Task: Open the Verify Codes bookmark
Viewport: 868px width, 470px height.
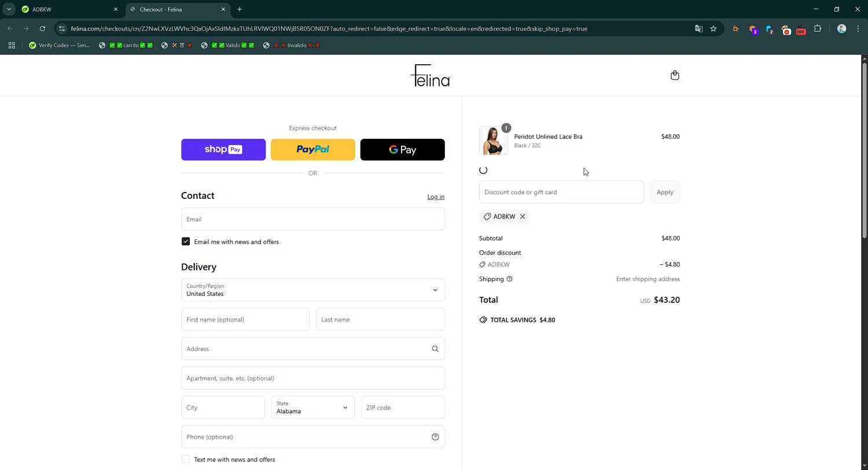Action: pyautogui.click(x=60, y=45)
